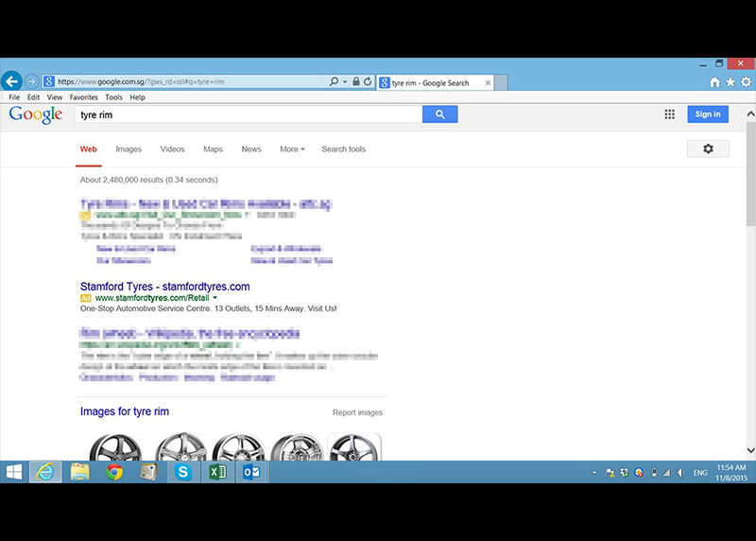
Task: Open the Favorites menu
Action: pos(83,97)
